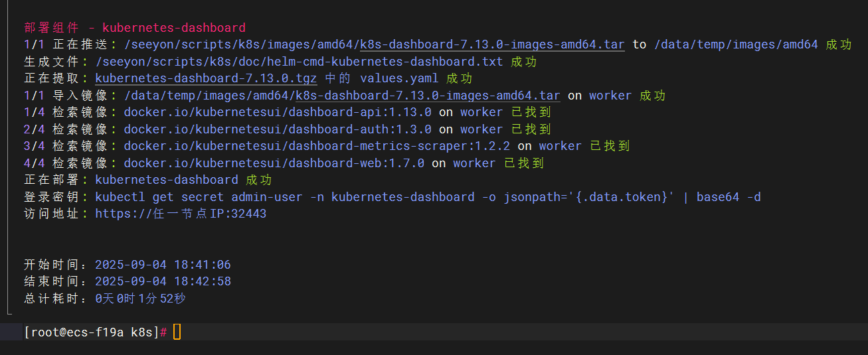Open the k8s-dashboard tar link in the 正在推送 line
868x355 pixels.
click(491, 45)
